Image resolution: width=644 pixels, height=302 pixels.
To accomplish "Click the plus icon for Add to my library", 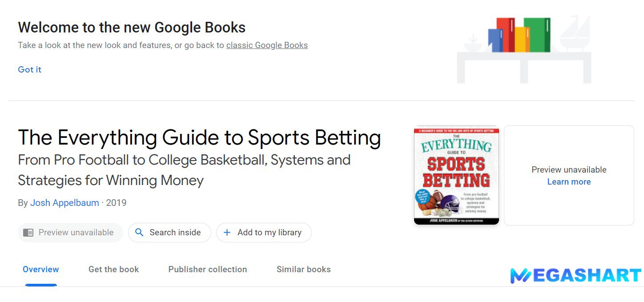I will tap(227, 232).
